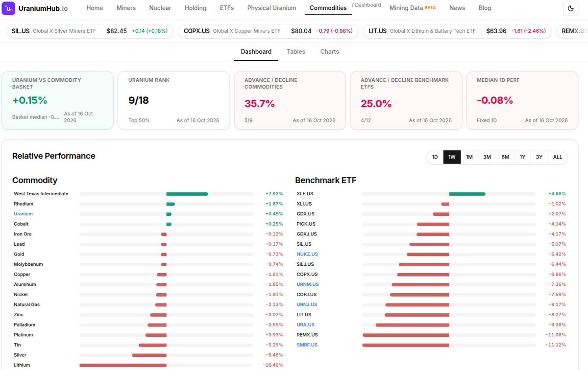The image size is (588, 370).
Task: Select the 1W timeframe button
Action: tap(452, 157)
